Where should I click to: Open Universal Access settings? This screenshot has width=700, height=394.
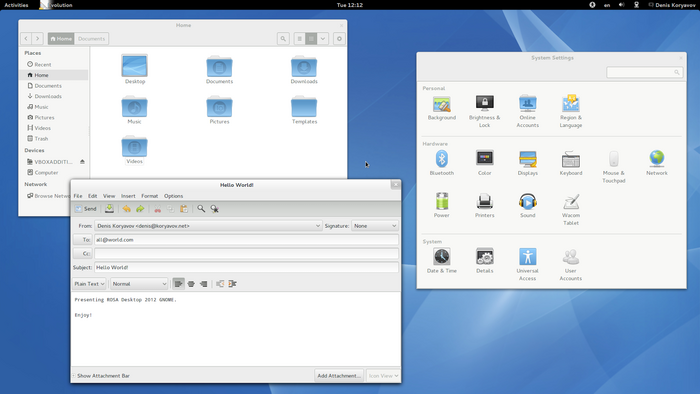coord(527,265)
